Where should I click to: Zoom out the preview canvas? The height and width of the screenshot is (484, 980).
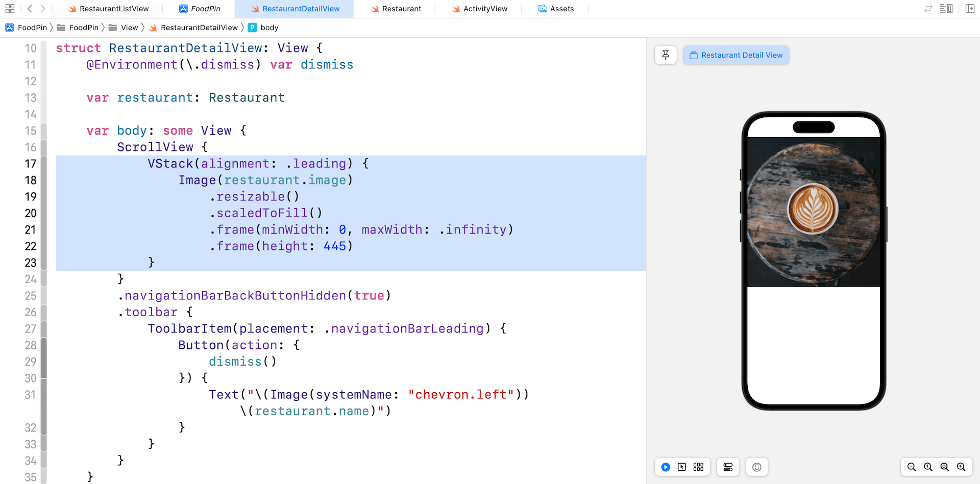[x=912, y=467]
